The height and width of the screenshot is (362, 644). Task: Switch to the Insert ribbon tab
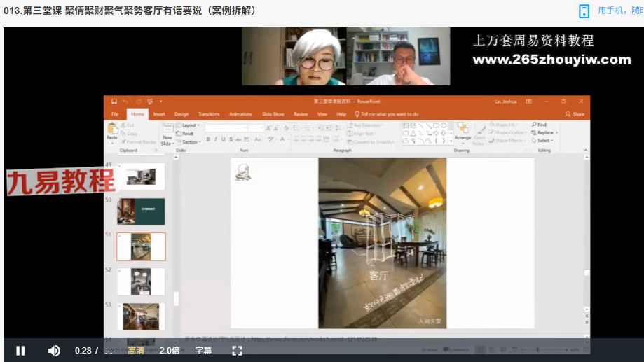tap(159, 114)
